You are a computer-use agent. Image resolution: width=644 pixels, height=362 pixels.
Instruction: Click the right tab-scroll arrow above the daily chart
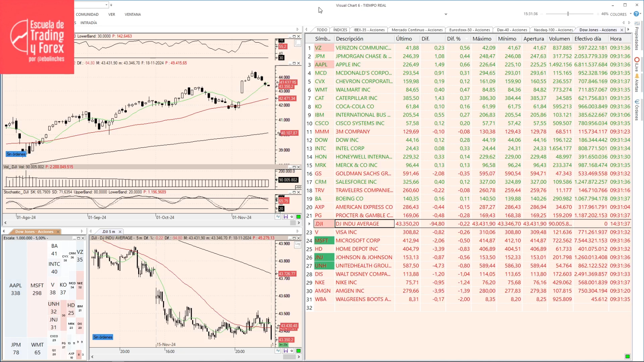tap(297, 29)
